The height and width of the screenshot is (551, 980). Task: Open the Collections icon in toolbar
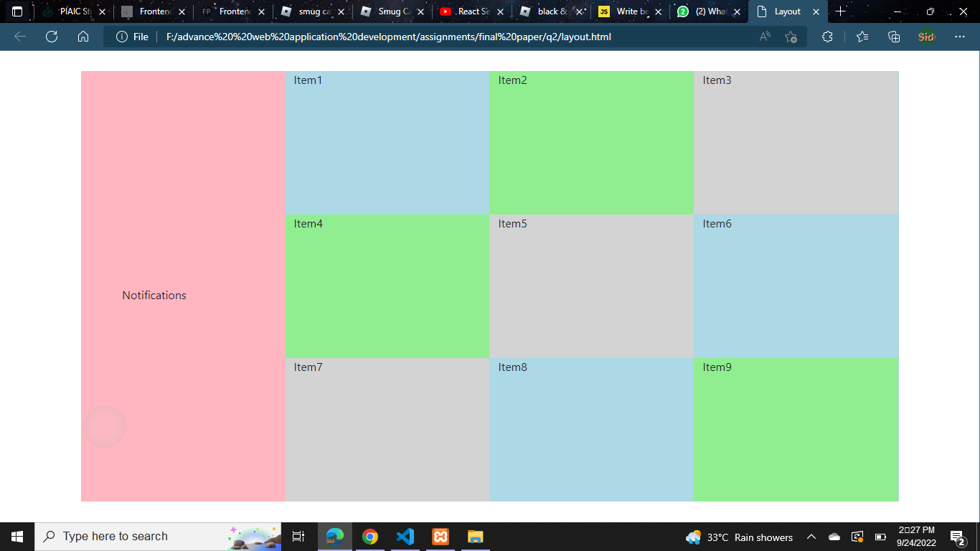coord(894,37)
